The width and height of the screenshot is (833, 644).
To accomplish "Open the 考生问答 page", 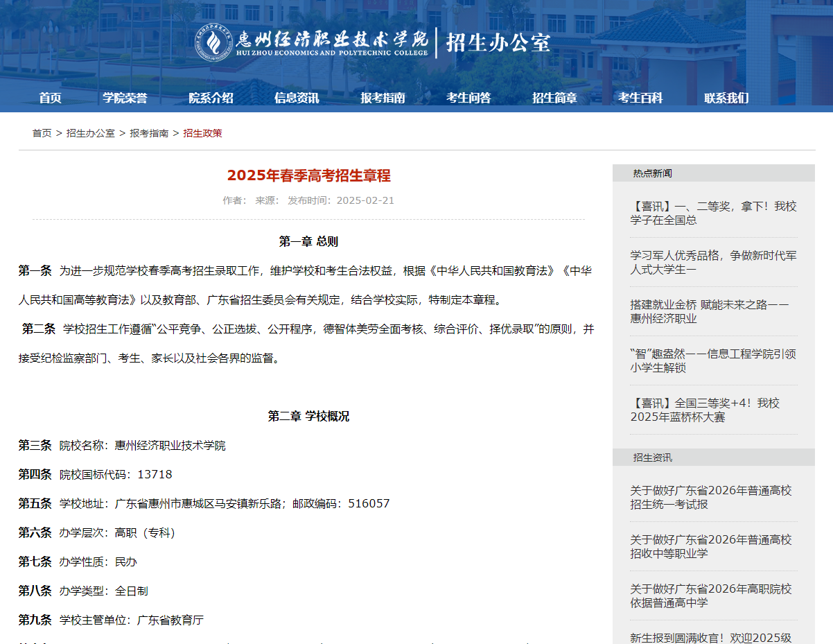I will pos(468,98).
